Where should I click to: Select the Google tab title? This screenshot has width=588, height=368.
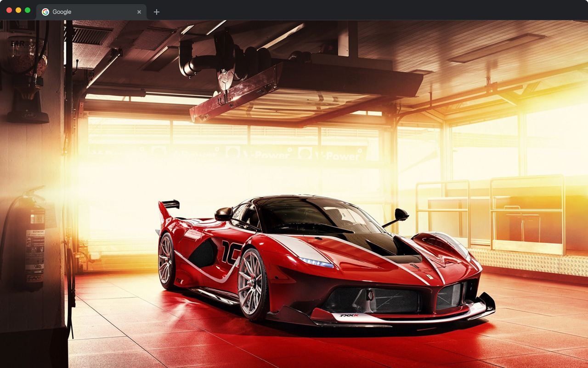coord(62,12)
